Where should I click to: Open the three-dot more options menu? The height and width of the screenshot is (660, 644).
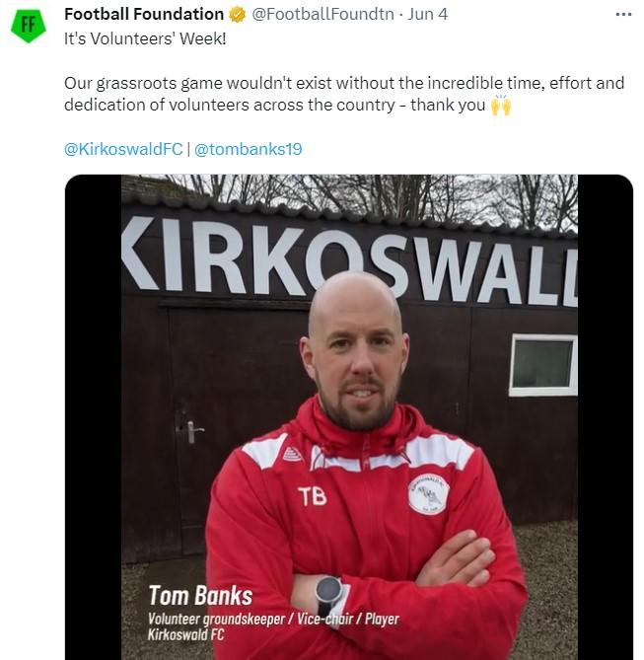tap(623, 15)
